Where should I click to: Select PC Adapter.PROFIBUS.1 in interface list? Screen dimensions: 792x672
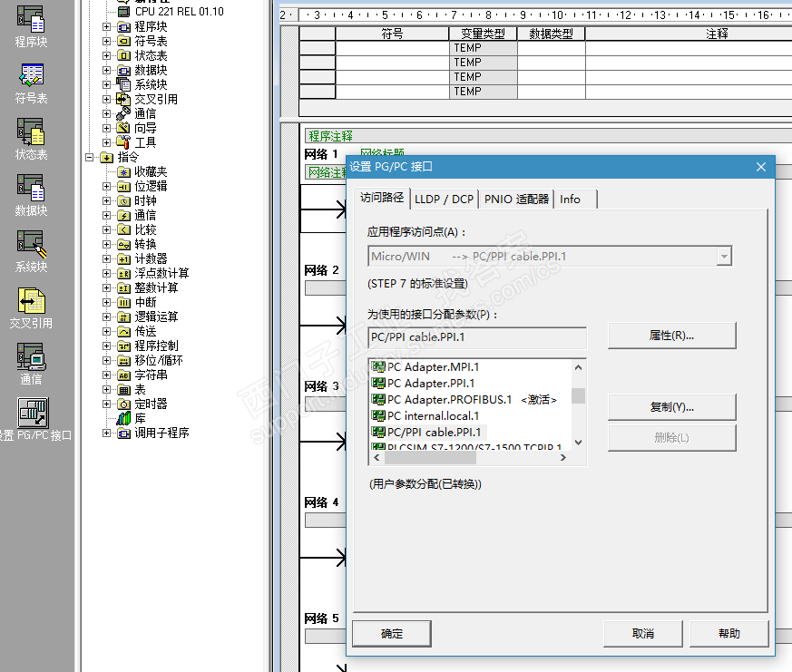tap(464, 399)
